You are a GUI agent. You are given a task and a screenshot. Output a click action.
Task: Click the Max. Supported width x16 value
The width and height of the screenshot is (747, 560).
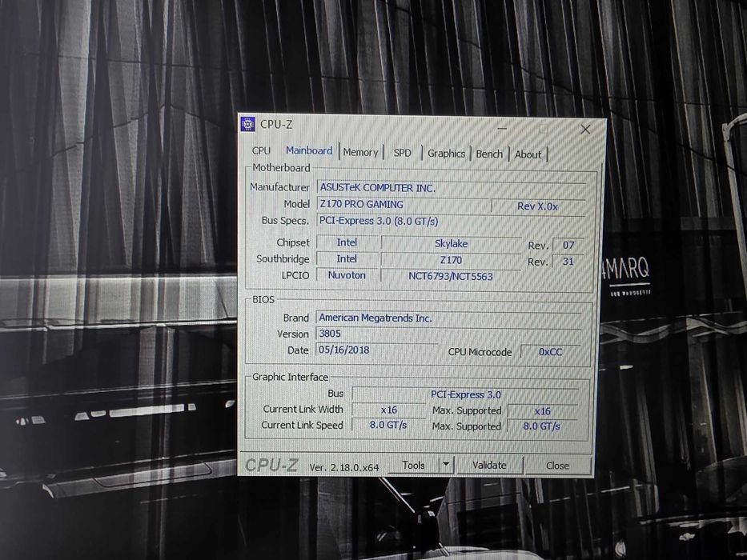(543, 411)
